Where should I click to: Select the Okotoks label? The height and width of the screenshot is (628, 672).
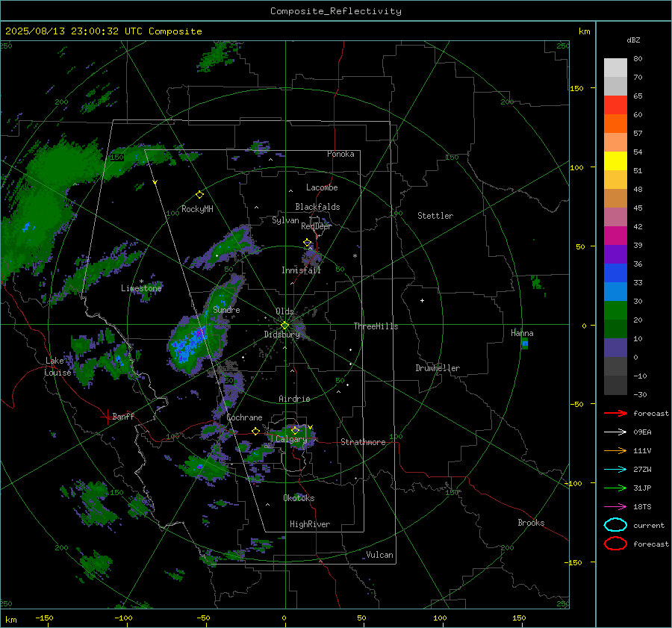point(299,498)
